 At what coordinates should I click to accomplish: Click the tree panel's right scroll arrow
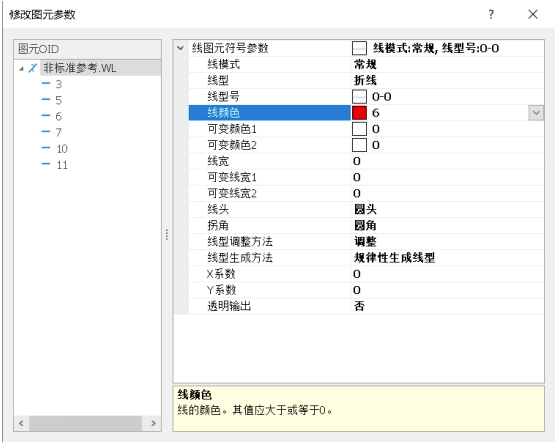pyautogui.click(x=154, y=424)
